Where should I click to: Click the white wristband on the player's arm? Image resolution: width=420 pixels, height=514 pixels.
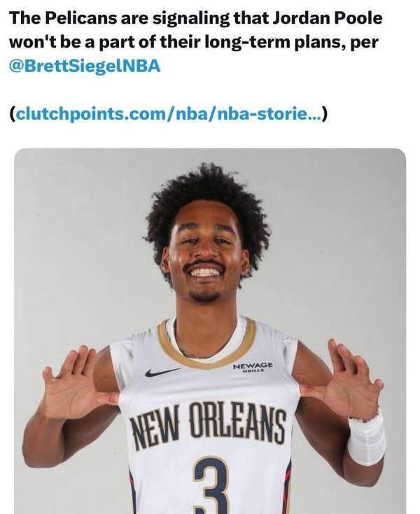[x=367, y=440]
